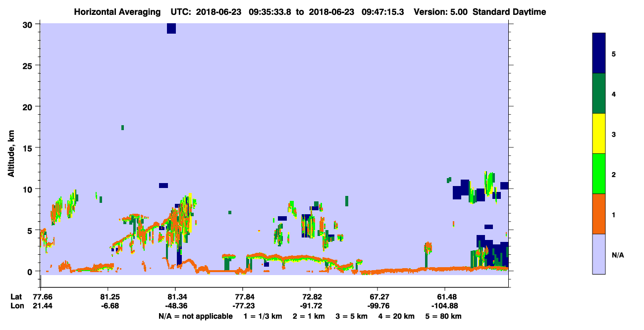Click the yellow level 3 legend swatch
This screenshot has width=644, height=330.
point(599,134)
